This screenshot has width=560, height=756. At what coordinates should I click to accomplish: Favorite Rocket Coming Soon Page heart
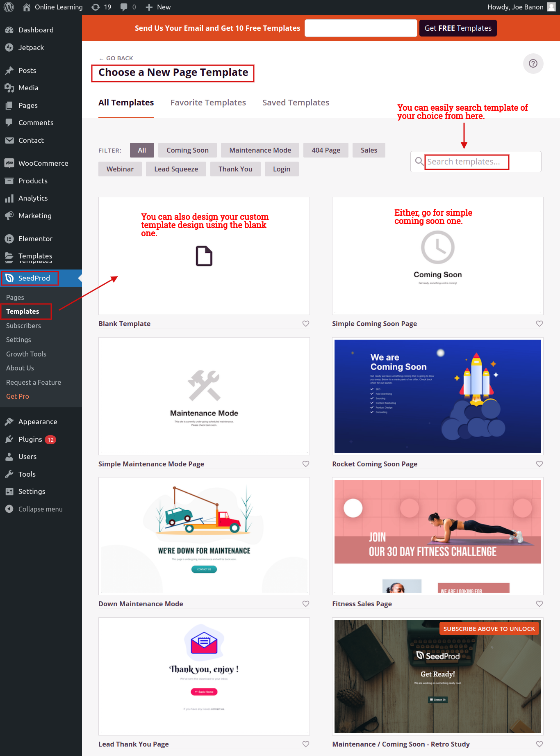pos(540,464)
